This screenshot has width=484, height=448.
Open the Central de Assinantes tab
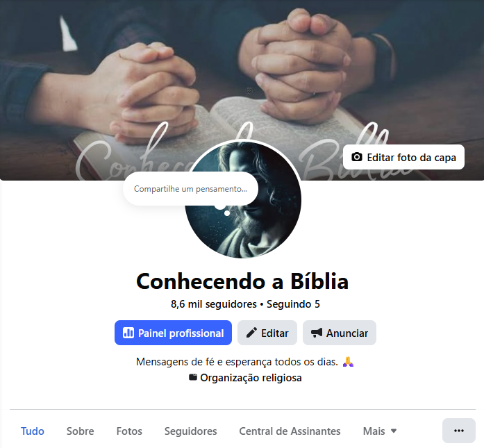click(290, 431)
